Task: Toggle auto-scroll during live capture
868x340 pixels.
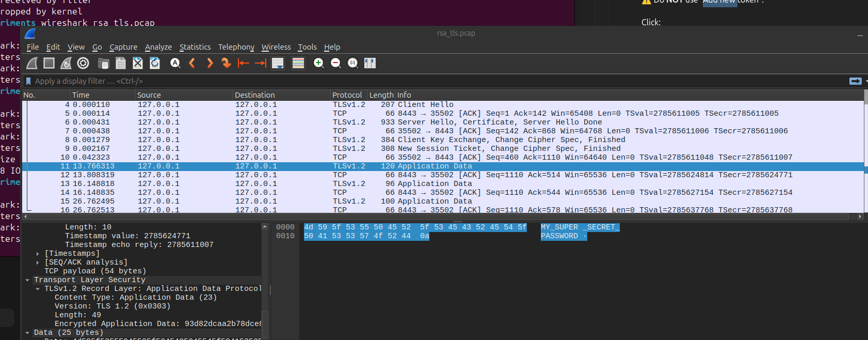Action: point(278,63)
